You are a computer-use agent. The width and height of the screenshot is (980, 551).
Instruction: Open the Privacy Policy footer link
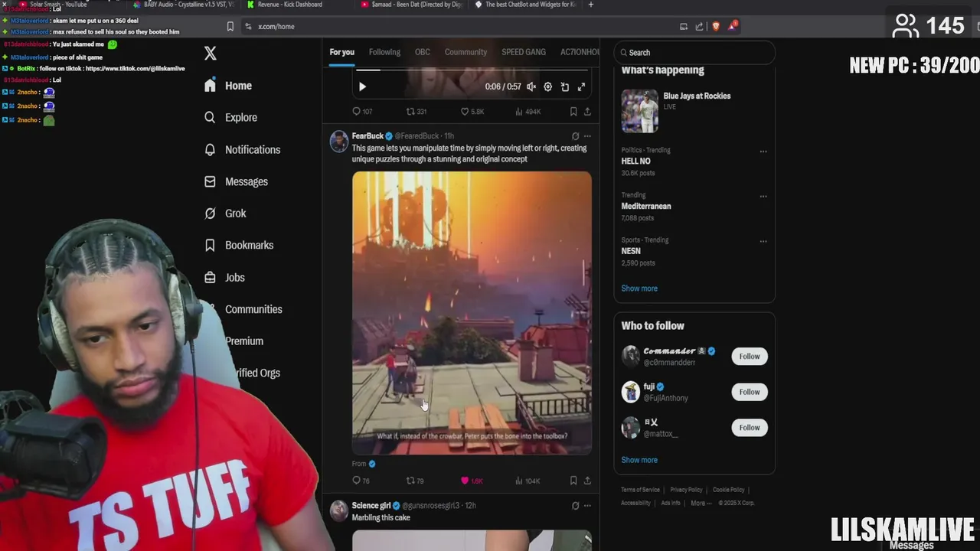(686, 490)
